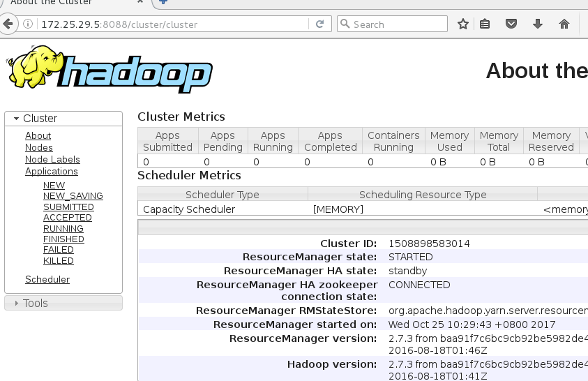Click the Apps Completed column header
588x381 pixels.
coord(331,141)
